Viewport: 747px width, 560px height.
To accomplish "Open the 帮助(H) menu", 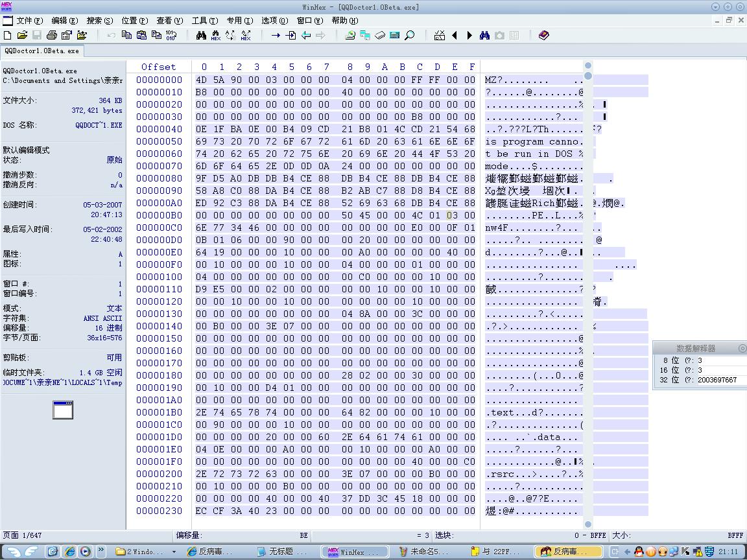I will 345,21.
